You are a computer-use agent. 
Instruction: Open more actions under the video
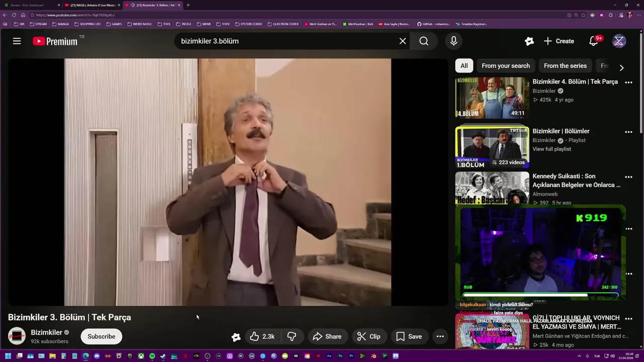pos(440,336)
